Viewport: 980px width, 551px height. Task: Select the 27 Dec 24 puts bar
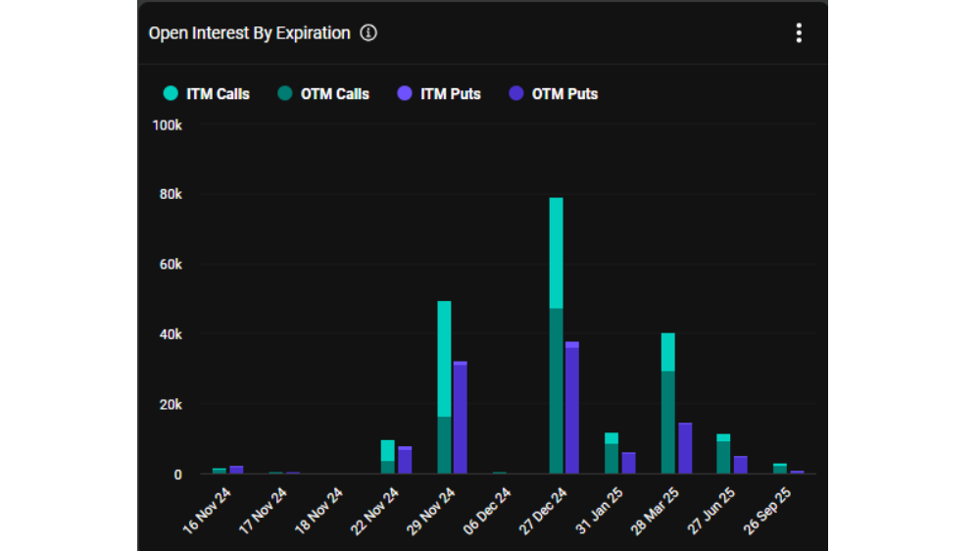(x=572, y=408)
